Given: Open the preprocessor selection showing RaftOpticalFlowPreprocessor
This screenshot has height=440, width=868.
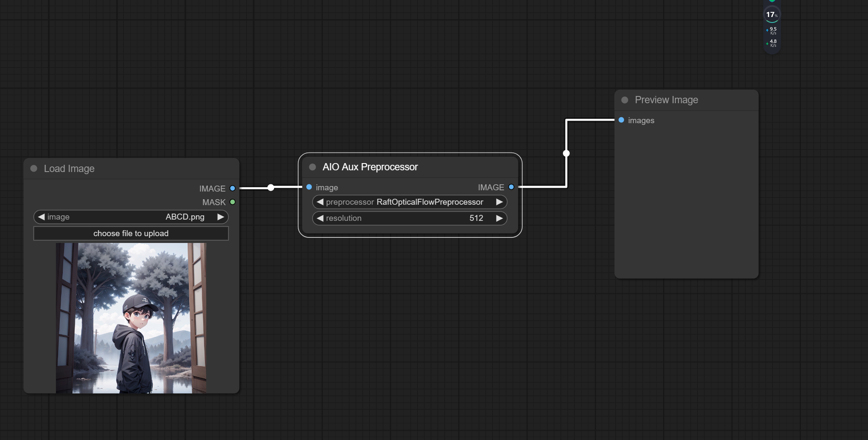Looking at the screenshot, I should click(430, 202).
